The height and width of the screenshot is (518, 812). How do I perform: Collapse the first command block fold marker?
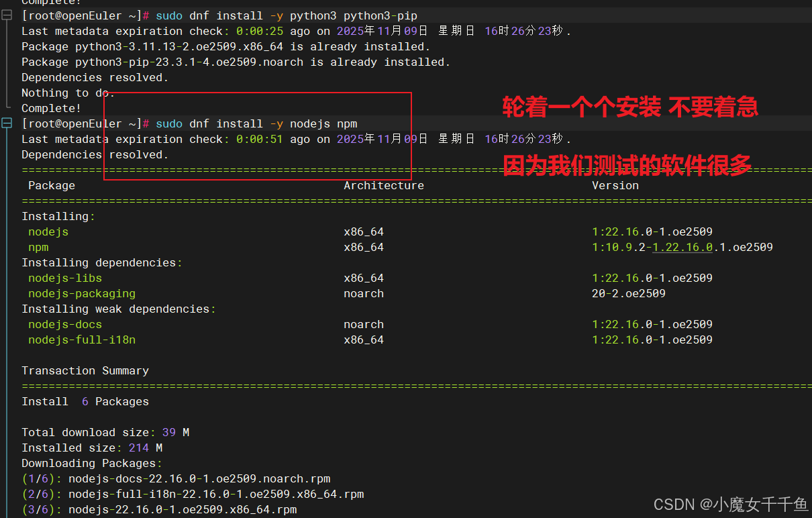click(x=7, y=15)
